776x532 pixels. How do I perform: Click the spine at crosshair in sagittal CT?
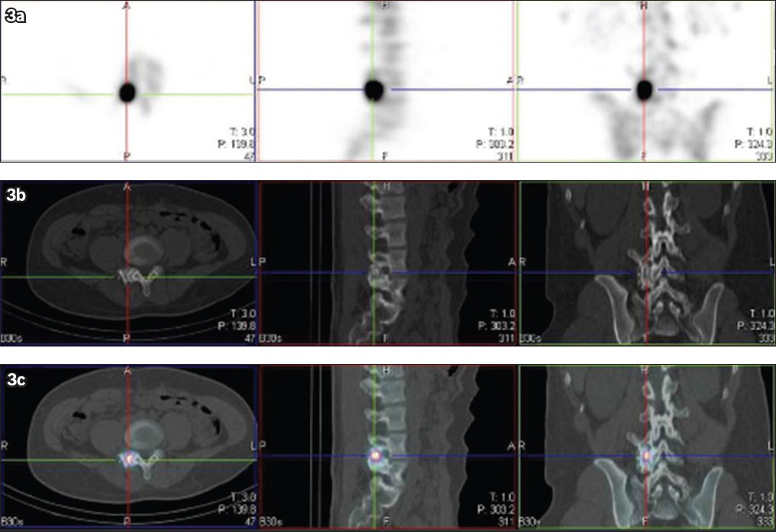pyautogui.click(x=373, y=272)
